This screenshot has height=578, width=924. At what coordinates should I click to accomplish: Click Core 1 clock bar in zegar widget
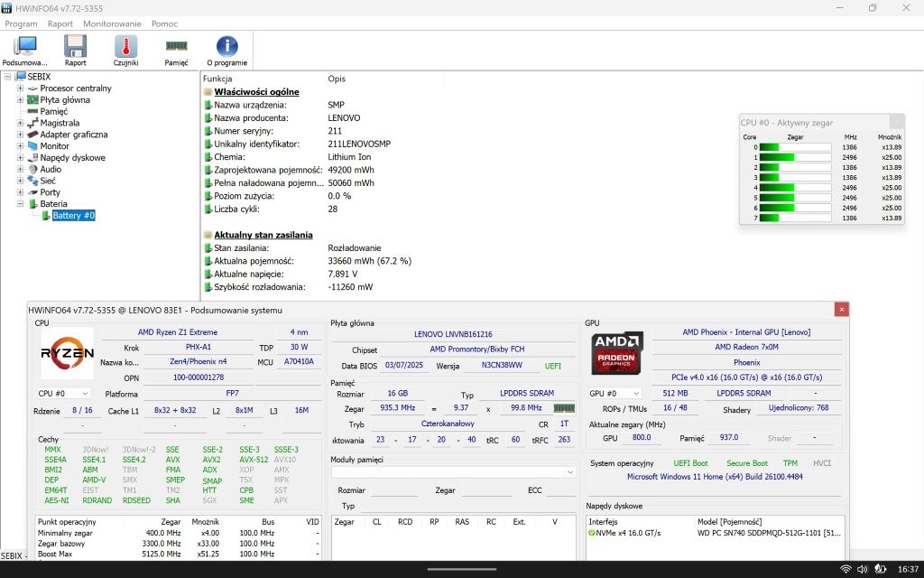coord(795,157)
